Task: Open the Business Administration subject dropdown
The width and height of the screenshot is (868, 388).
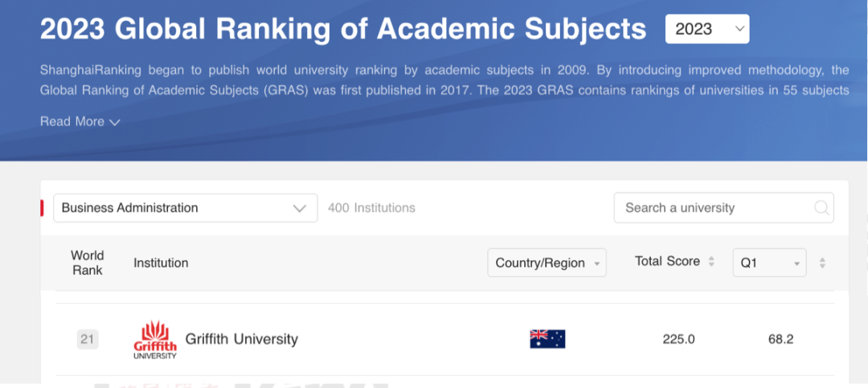Action: (186, 208)
